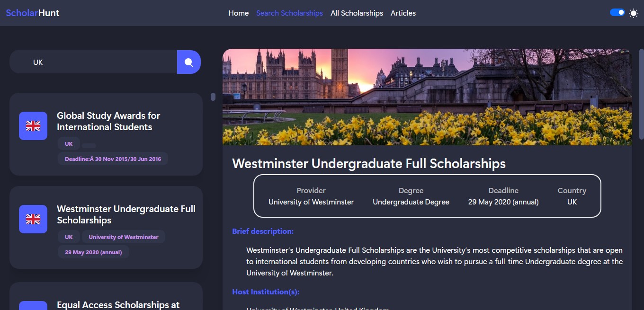Select the Search Scholarships navigation link
This screenshot has height=310, width=644.
coord(289,13)
